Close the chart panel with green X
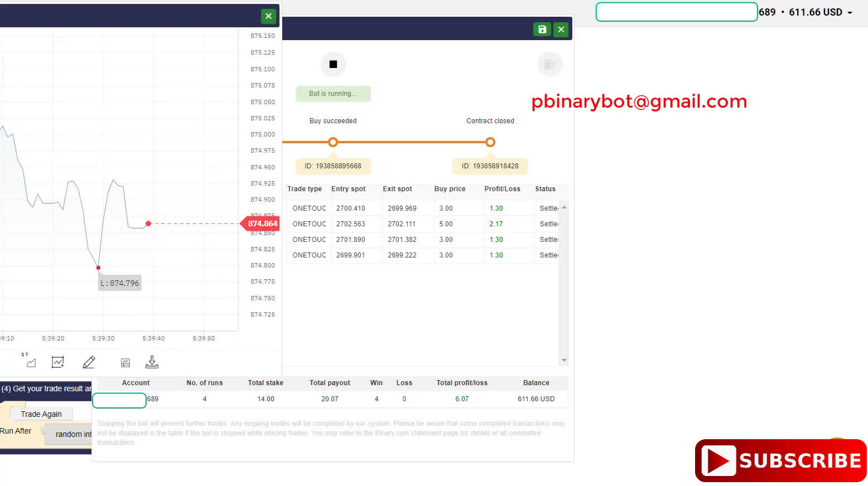 (x=268, y=16)
